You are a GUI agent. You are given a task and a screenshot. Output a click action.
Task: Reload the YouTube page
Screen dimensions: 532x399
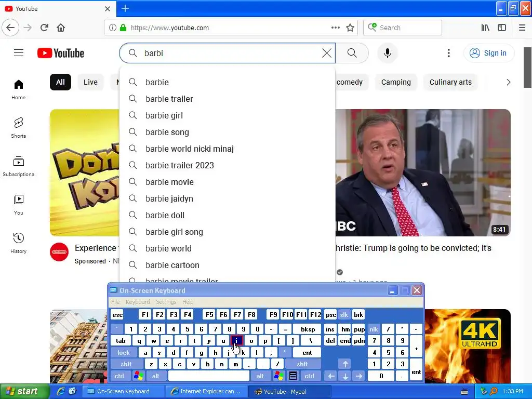tap(45, 28)
